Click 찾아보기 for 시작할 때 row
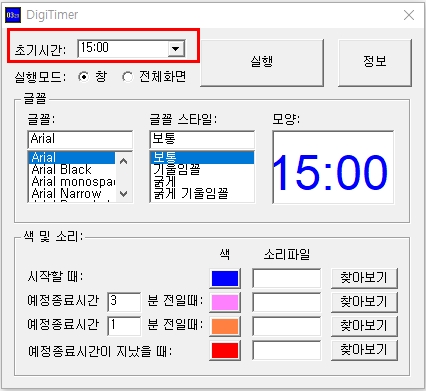This screenshot has width=426, height=391. (364, 278)
